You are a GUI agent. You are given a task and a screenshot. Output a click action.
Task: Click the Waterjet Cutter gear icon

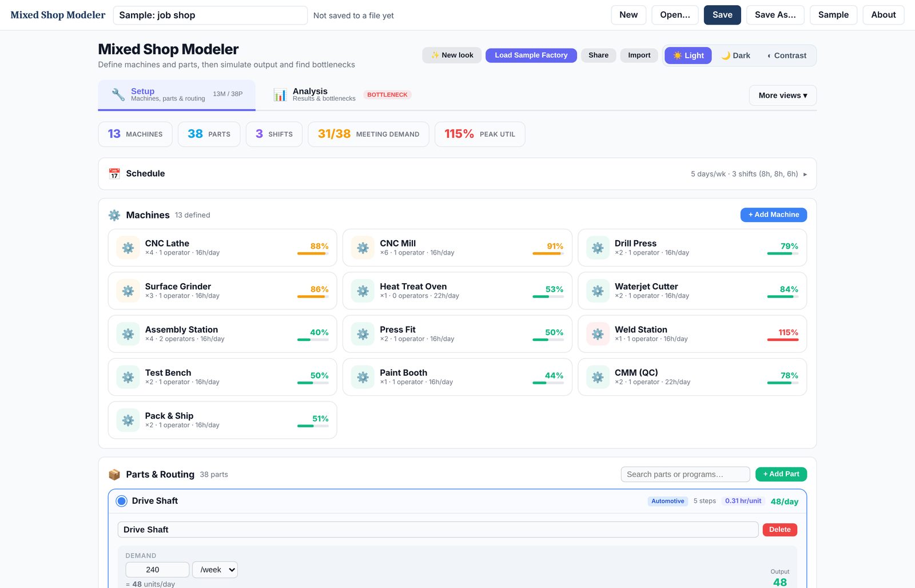click(x=598, y=291)
